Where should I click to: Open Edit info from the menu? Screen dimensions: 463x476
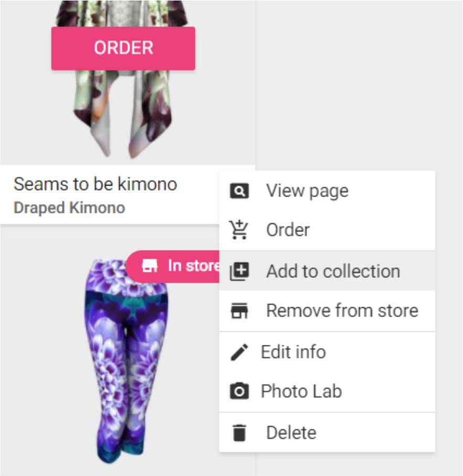pos(327,352)
